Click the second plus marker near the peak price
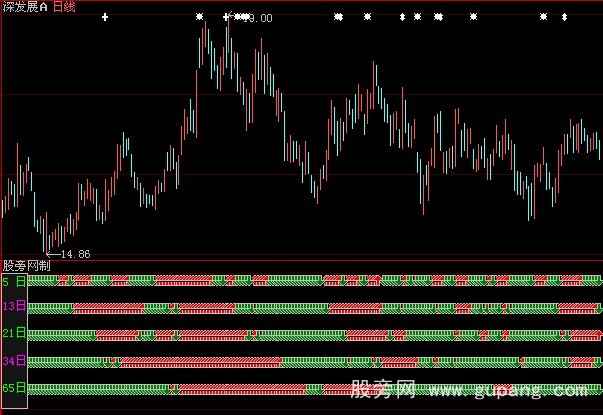This screenshot has height=415, width=603. pyautogui.click(x=225, y=17)
